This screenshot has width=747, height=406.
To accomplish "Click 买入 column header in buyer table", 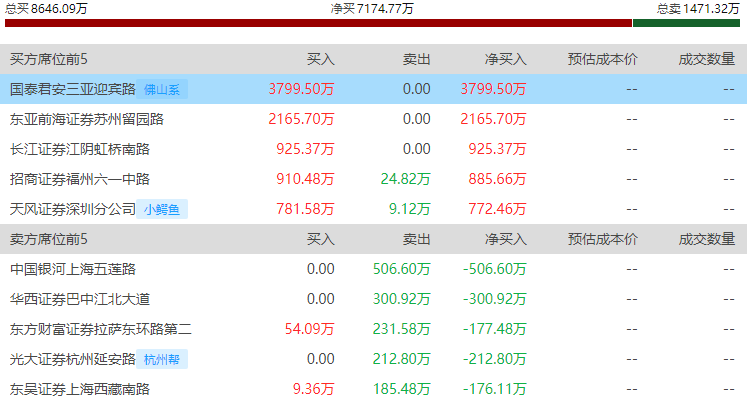I will 321,59.
